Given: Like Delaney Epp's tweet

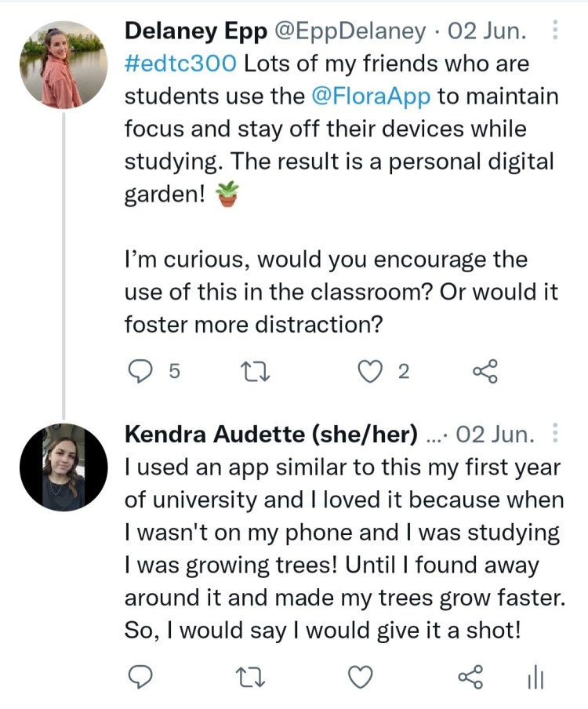Looking at the screenshot, I should [x=369, y=372].
